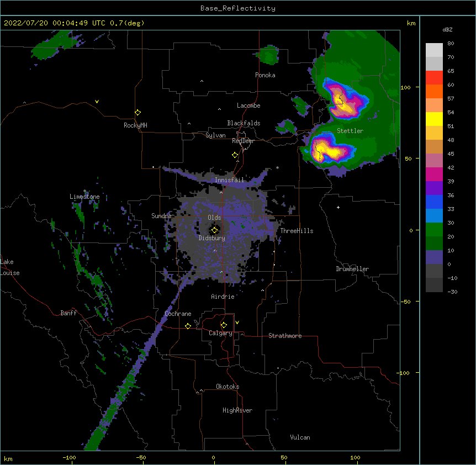Image resolution: width=476 pixels, height=465 pixels.
Task: Pick the royal blue 33–36 dBZ legend swatch
Action: [x=434, y=202]
